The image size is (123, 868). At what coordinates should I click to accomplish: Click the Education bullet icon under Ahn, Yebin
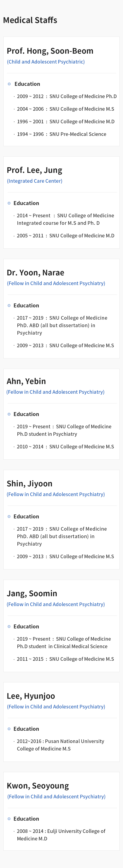click(x=9, y=414)
